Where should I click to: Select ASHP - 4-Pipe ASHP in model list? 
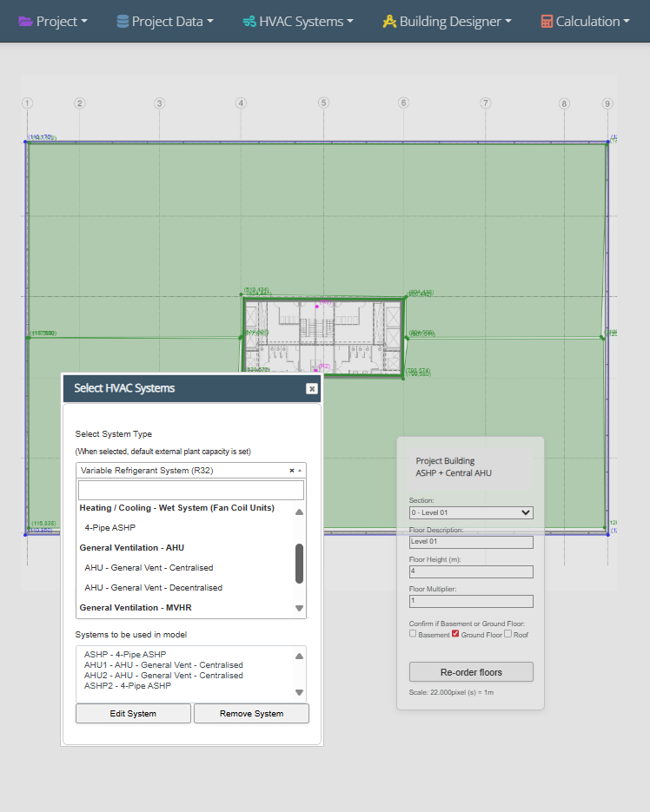tap(125, 655)
